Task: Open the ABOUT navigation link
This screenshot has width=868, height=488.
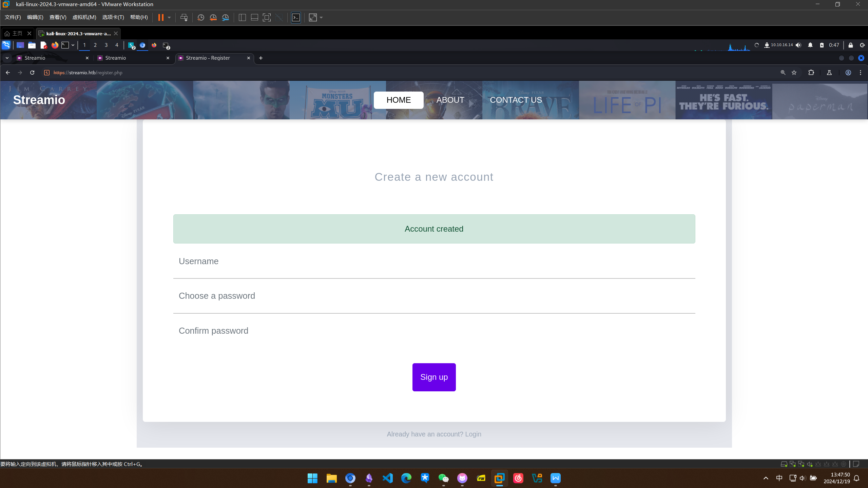Action: [x=450, y=100]
